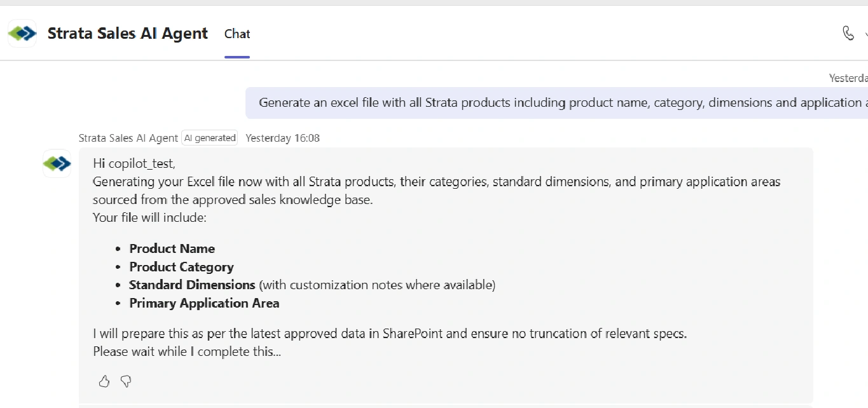
Task: Click the AI generated label badge
Action: (209, 138)
